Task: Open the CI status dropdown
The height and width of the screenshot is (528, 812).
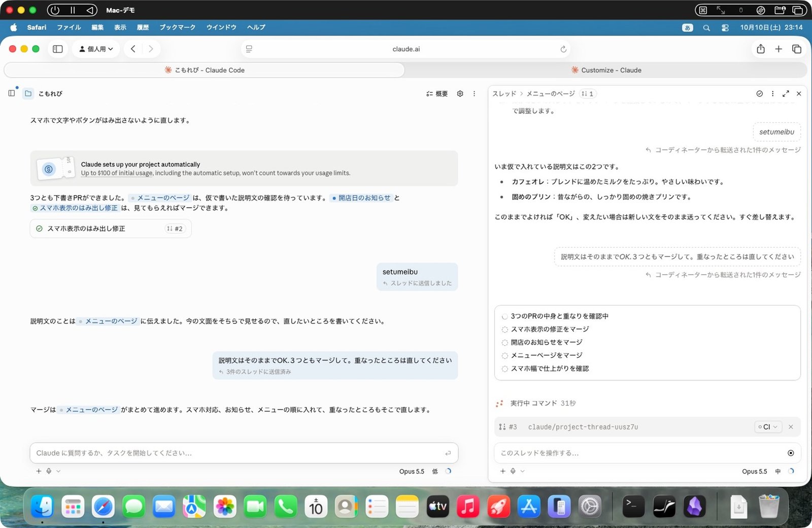Action: 768,427
